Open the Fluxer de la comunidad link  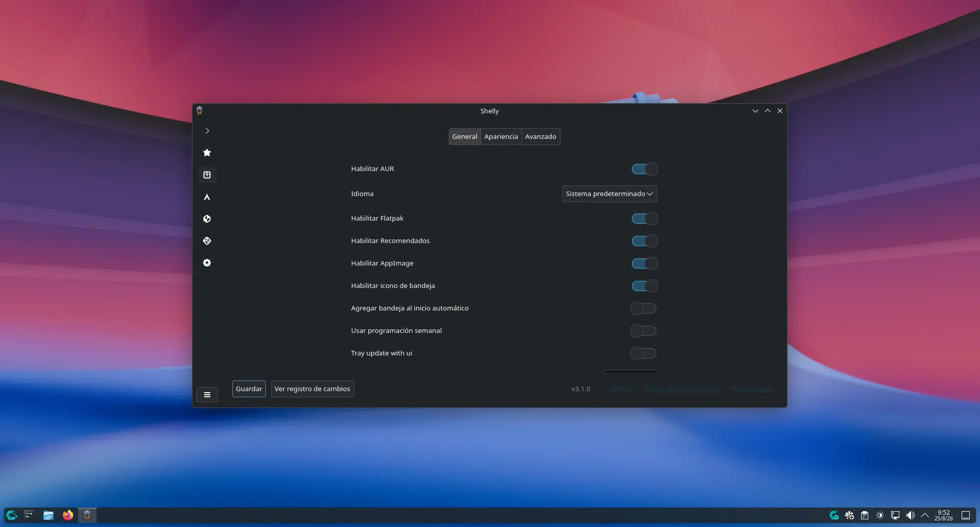point(682,389)
